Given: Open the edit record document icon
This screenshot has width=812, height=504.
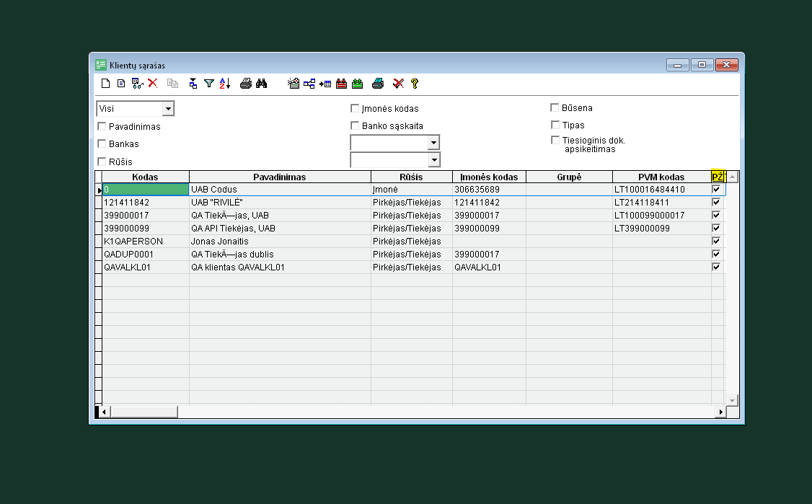Looking at the screenshot, I should (121, 84).
